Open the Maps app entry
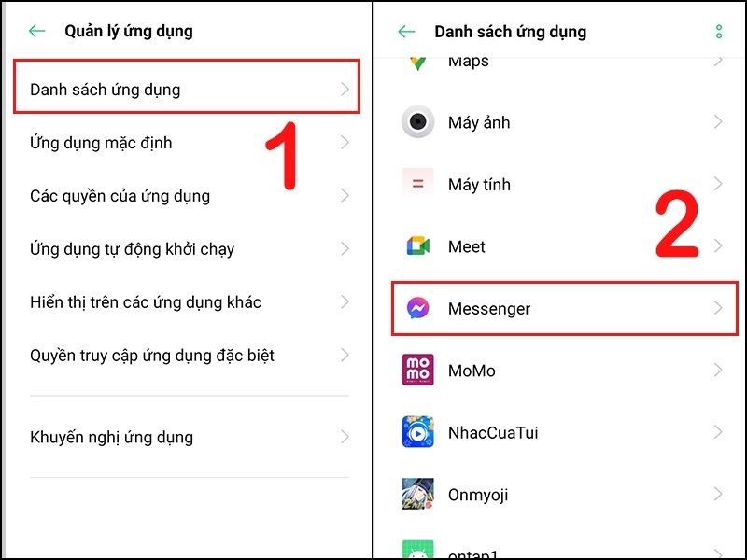 560,61
